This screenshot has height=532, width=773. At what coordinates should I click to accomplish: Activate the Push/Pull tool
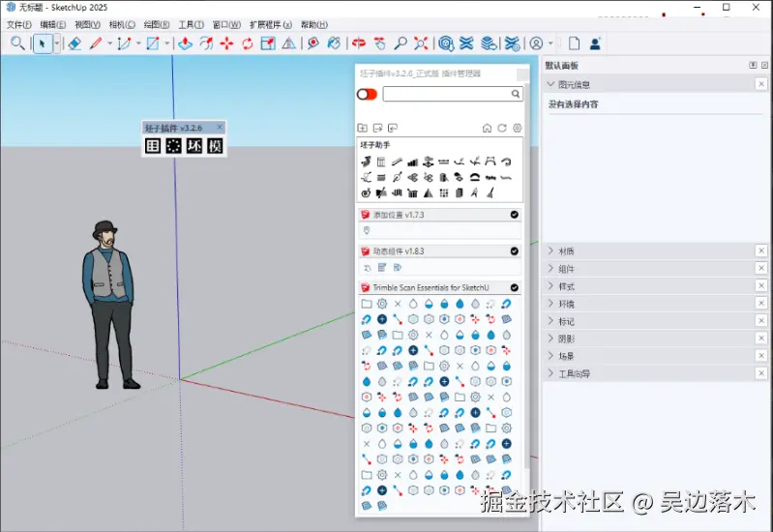coord(185,44)
